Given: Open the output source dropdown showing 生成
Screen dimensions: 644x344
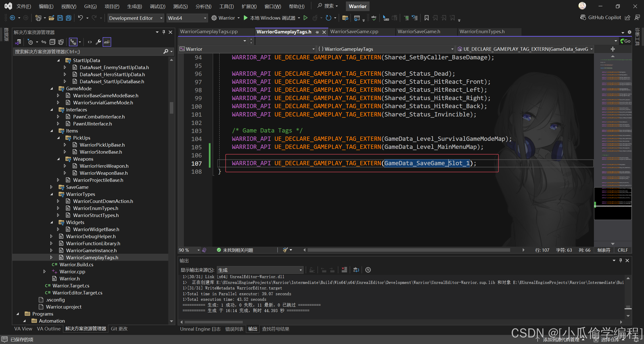Looking at the screenshot, I should [x=260, y=270].
